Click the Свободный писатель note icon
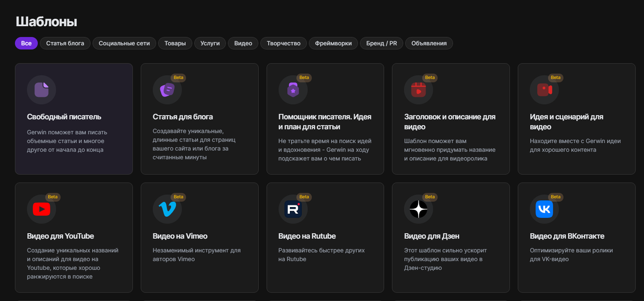This screenshot has height=301, width=644. [41, 90]
